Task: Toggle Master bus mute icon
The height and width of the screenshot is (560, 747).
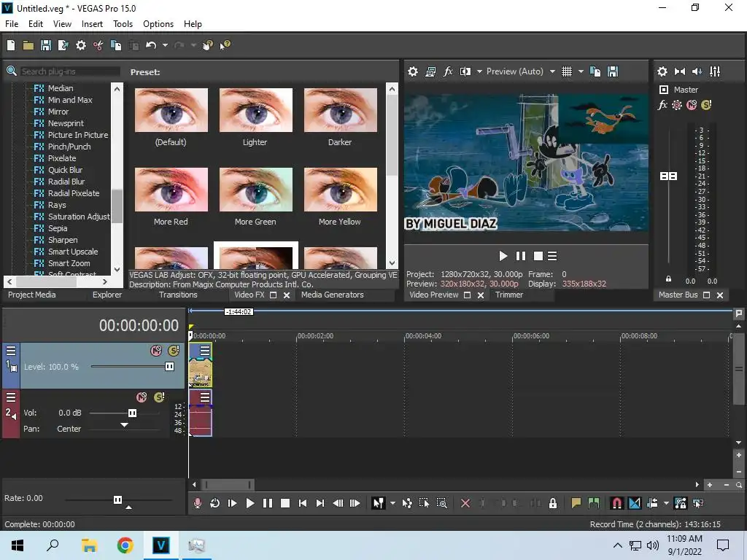Action: click(x=692, y=105)
